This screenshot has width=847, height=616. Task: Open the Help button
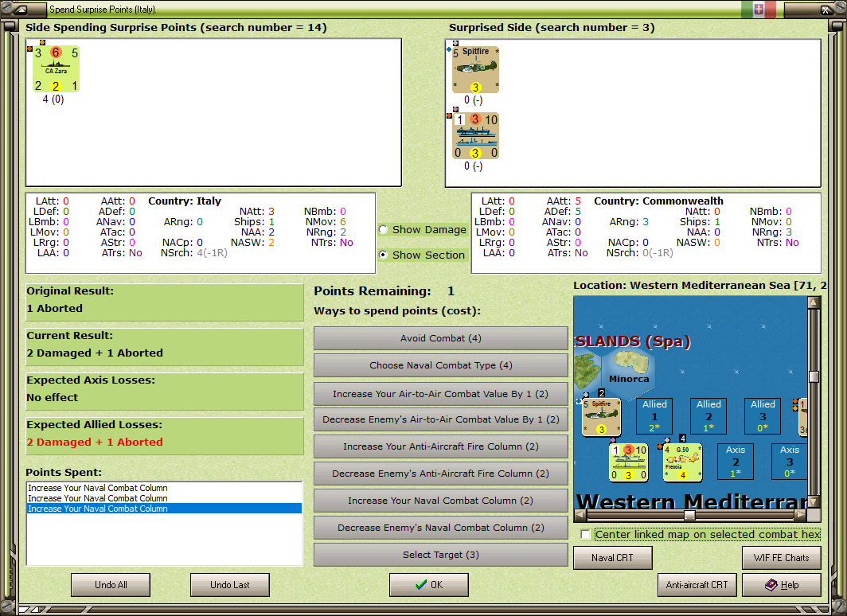click(782, 585)
